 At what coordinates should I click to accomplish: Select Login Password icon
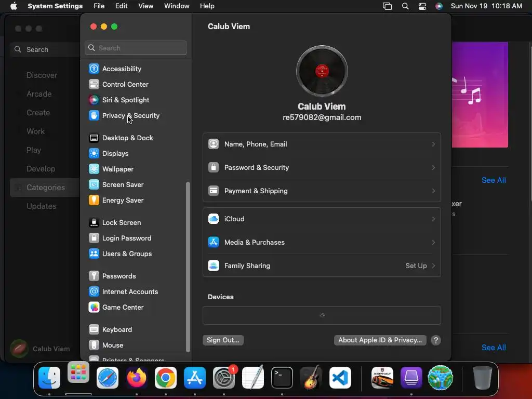(94, 238)
